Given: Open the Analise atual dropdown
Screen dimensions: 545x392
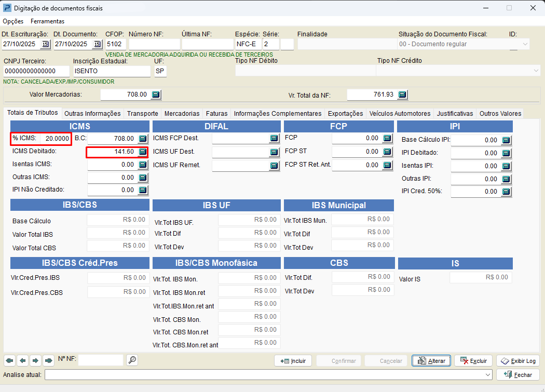Looking at the screenshot, I should pyautogui.click(x=487, y=375).
